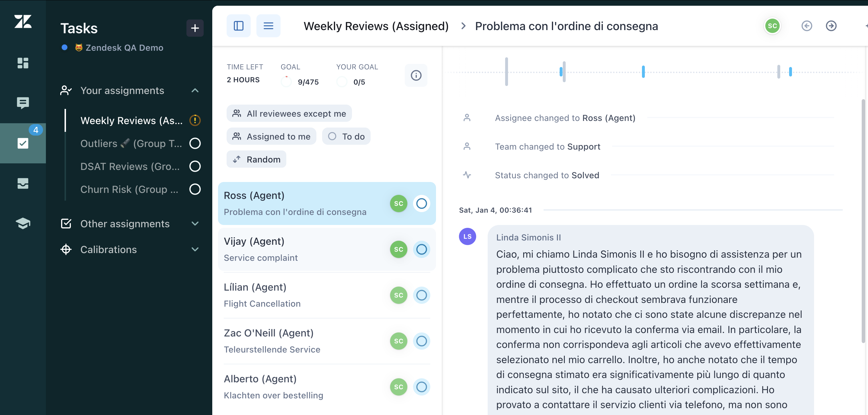Mark Vijay (Agent) review status circle

pos(421,249)
